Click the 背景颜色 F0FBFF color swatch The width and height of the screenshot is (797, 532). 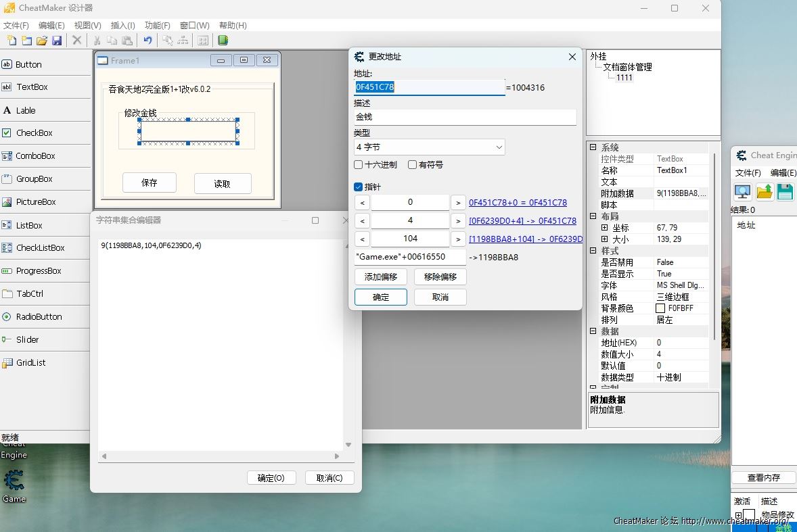(x=660, y=308)
